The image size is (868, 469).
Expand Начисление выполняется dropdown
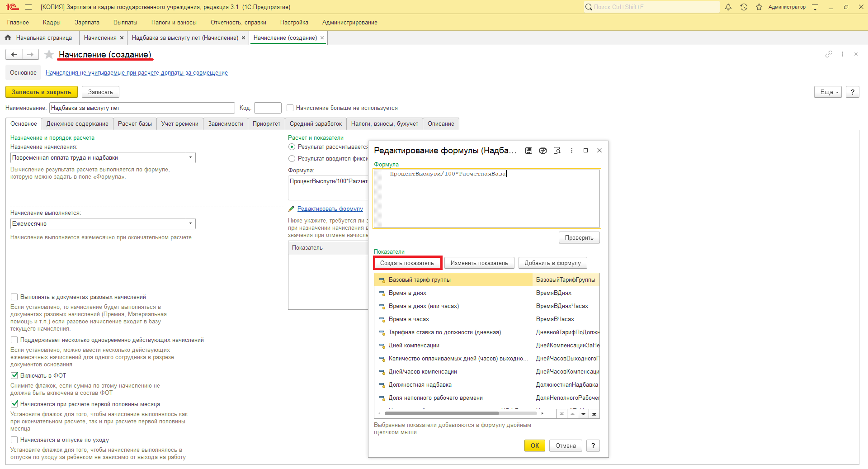coord(191,224)
